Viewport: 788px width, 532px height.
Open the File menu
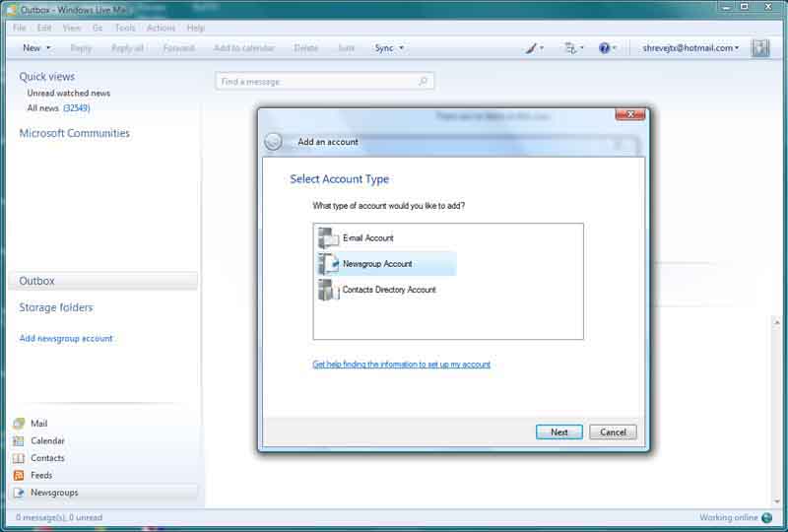(19, 28)
